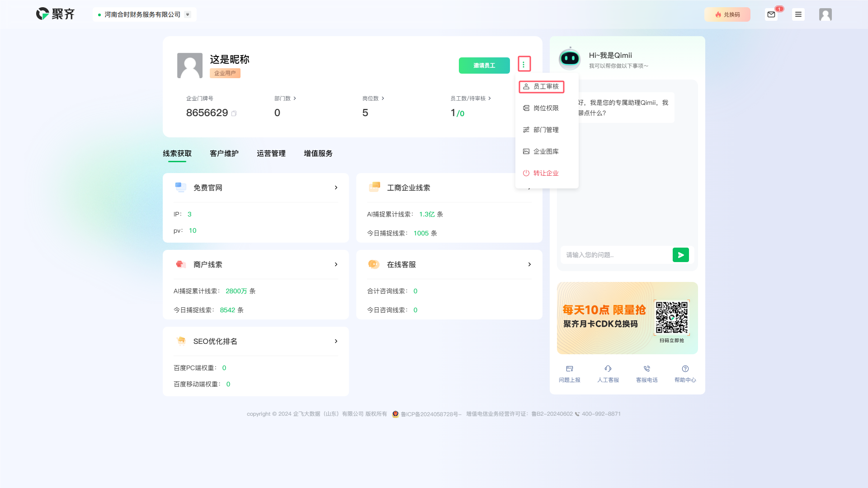Open 帮助中心 question icon
Screen dimensions: 868x488
tap(685, 369)
